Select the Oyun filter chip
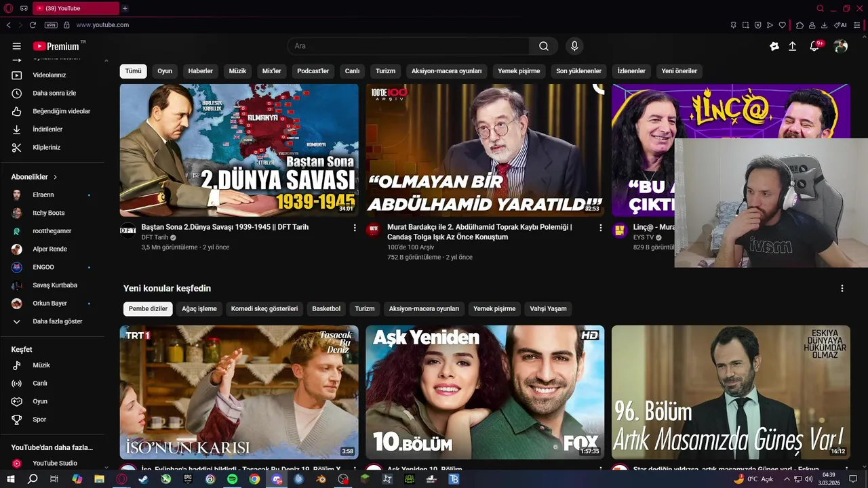 coord(165,70)
